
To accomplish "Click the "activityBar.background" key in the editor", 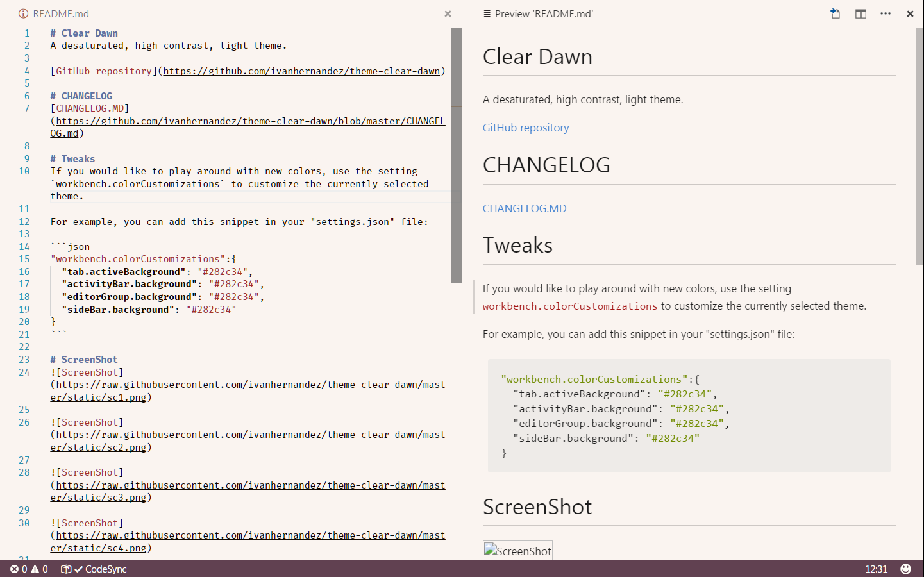I will tap(130, 284).
